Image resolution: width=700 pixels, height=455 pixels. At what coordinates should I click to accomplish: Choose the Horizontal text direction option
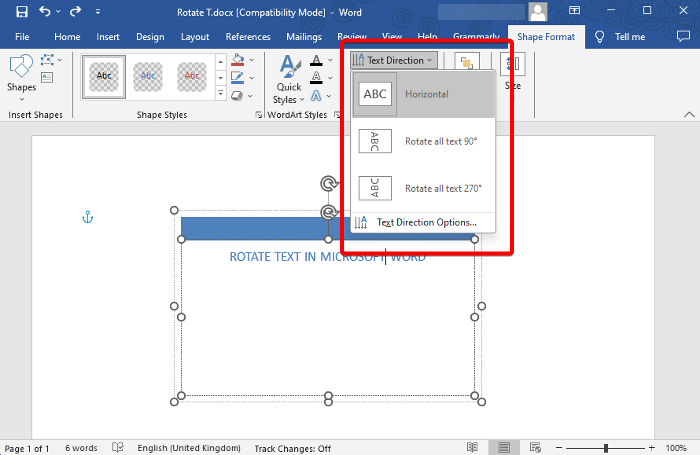423,94
